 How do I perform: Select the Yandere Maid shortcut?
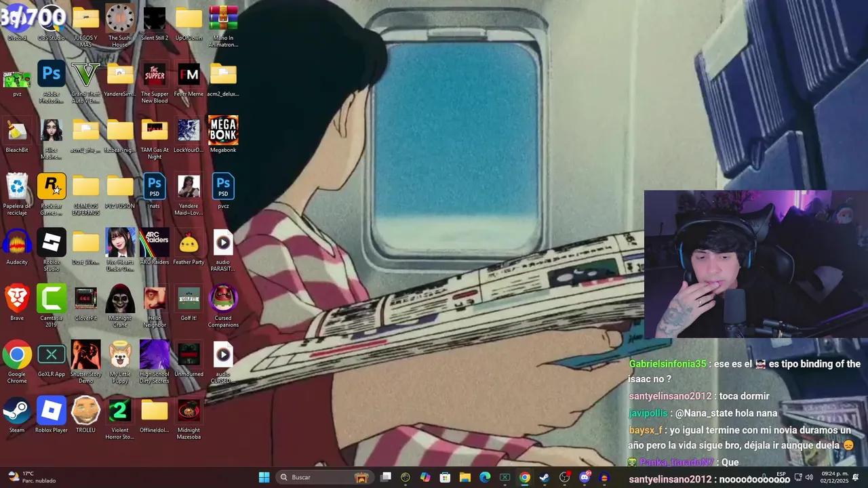(189, 195)
